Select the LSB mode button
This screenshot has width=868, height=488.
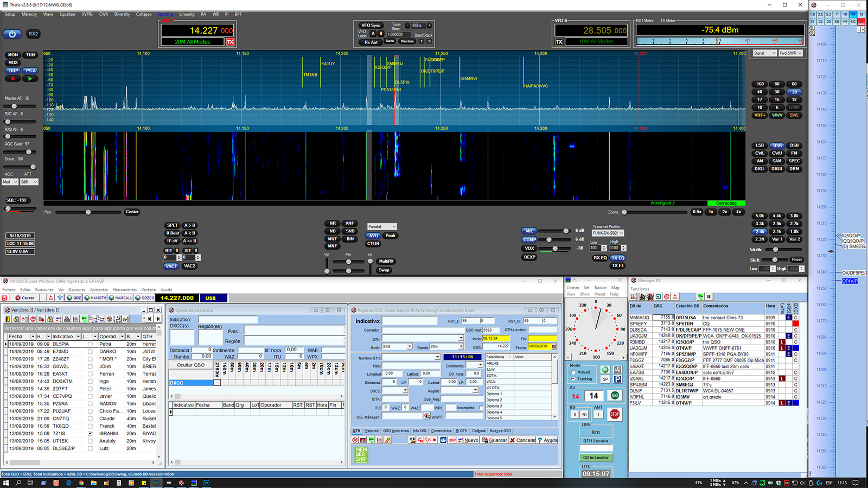click(x=759, y=145)
